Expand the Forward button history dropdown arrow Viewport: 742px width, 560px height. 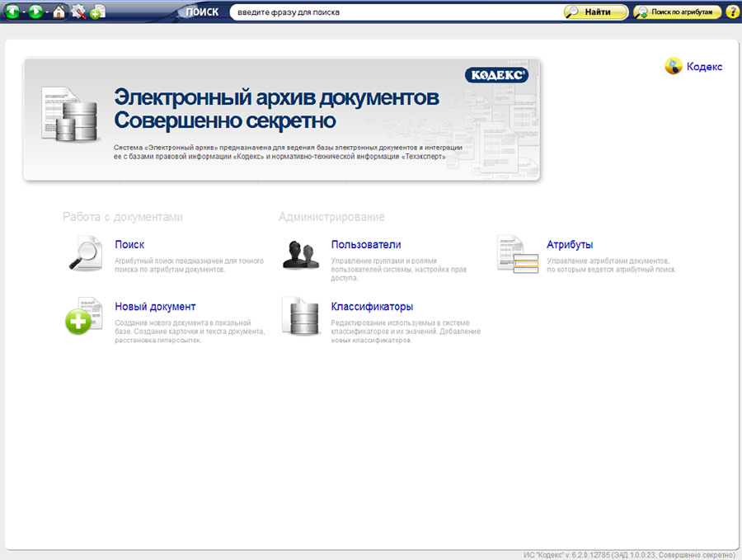(x=47, y=13)
